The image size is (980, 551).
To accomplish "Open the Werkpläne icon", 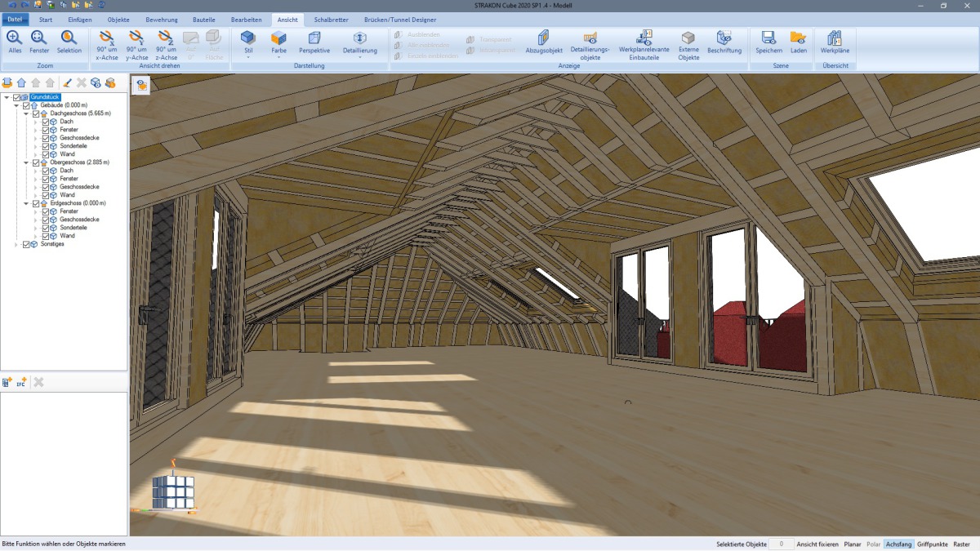I will click(835, 42).
